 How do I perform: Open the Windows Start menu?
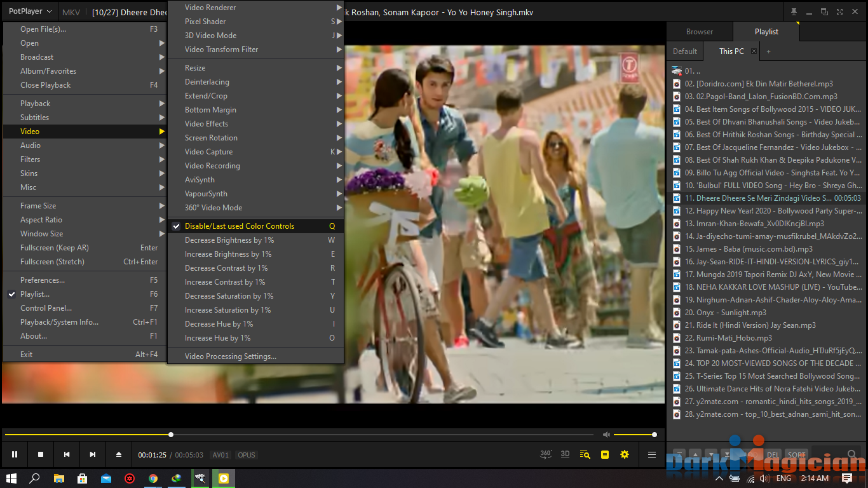(11, 478)
